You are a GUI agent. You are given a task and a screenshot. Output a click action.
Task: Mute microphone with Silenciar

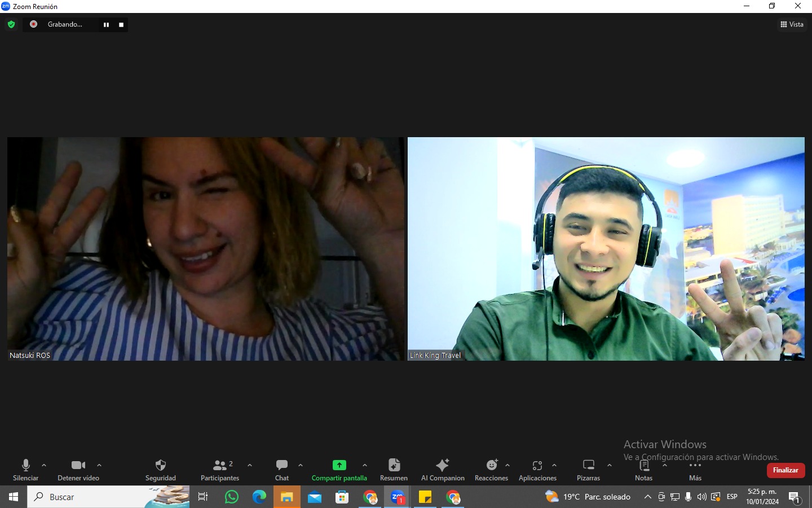[x=25, y=466]
